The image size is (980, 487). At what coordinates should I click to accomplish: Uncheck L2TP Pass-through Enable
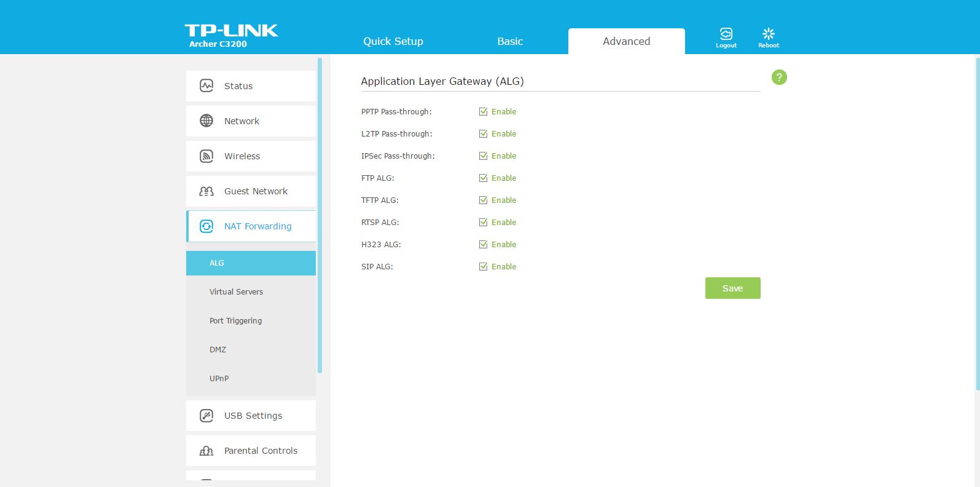[483, 134]
